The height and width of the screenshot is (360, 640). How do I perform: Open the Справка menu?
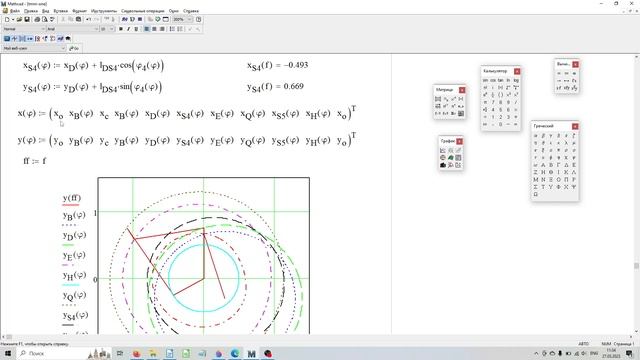(191, 11)
